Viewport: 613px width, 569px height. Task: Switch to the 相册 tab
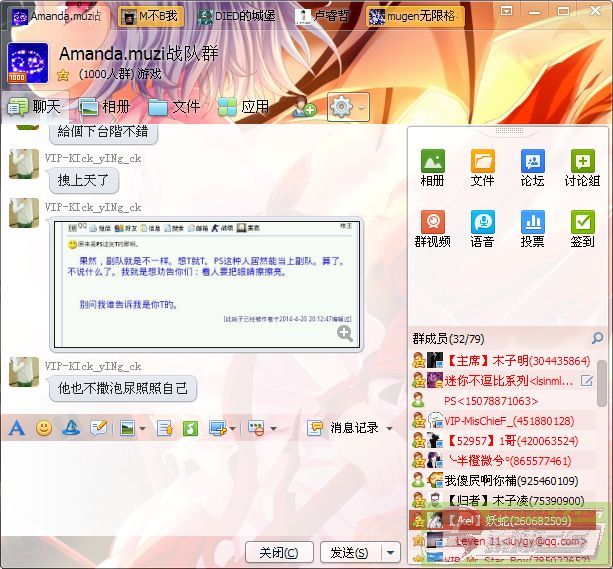105,106
